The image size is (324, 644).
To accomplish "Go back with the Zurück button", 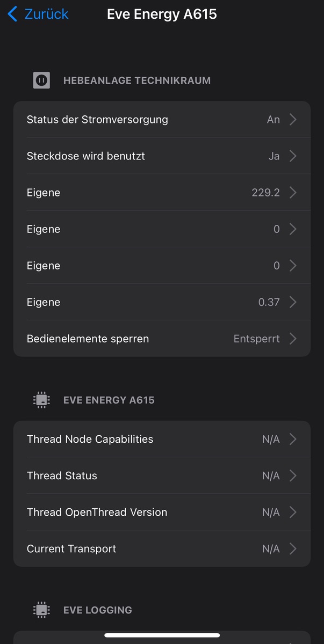I will [x=46, y=14].
